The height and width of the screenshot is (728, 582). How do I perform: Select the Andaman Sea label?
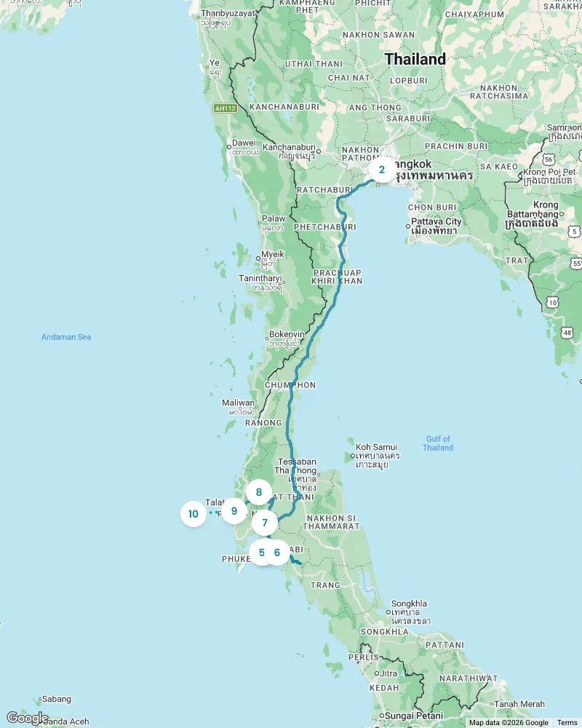coord(66,337)
